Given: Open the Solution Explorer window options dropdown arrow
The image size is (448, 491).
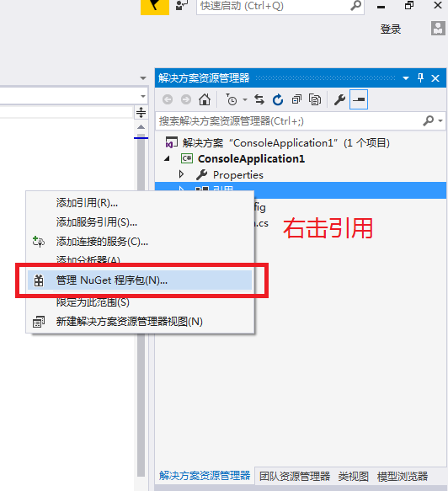Looking at the screenshot, I should (406, 78).
